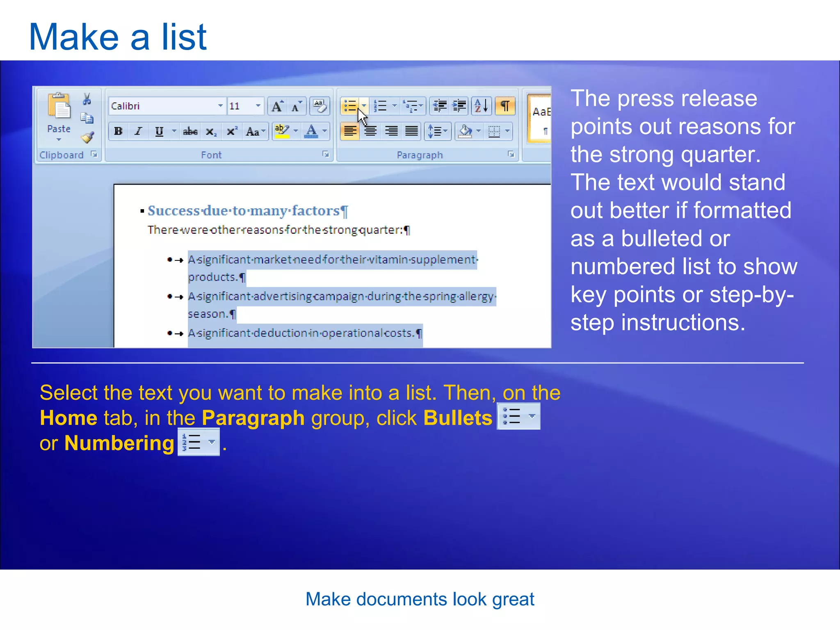Click the Clear Formatting icon
Viewport: 840px width, 630px height.
click(320, 106)
